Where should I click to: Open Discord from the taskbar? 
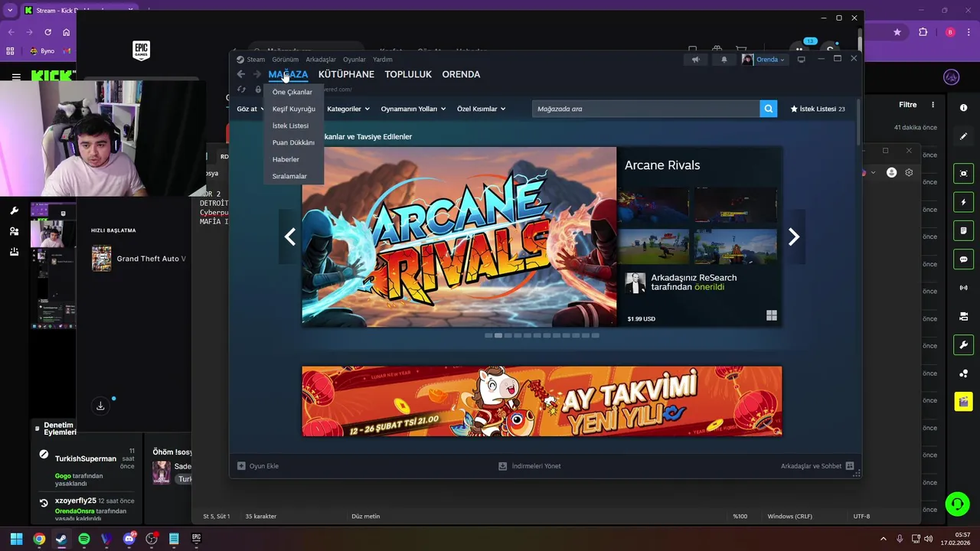coord(129,539)
